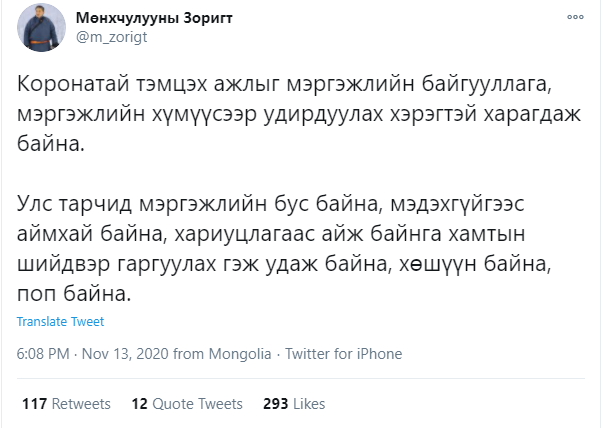604x428 pixels.
Task: Click the first paragraph starting with Коронатай
Action: point(300,108)
